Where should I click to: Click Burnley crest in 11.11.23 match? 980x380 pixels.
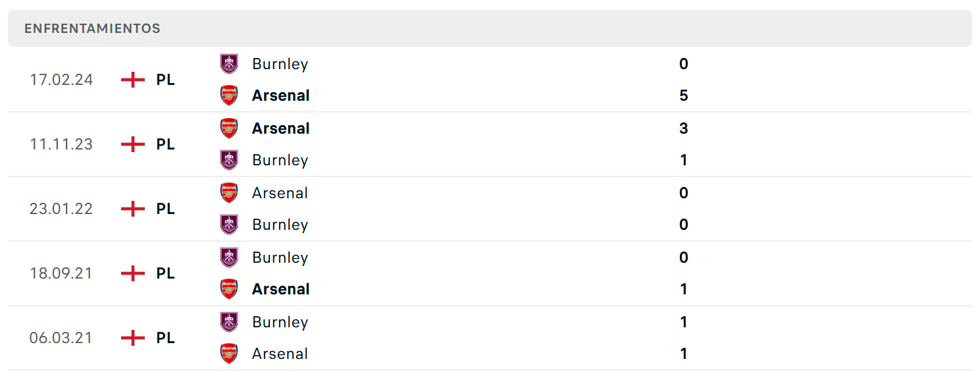[229, 160]
